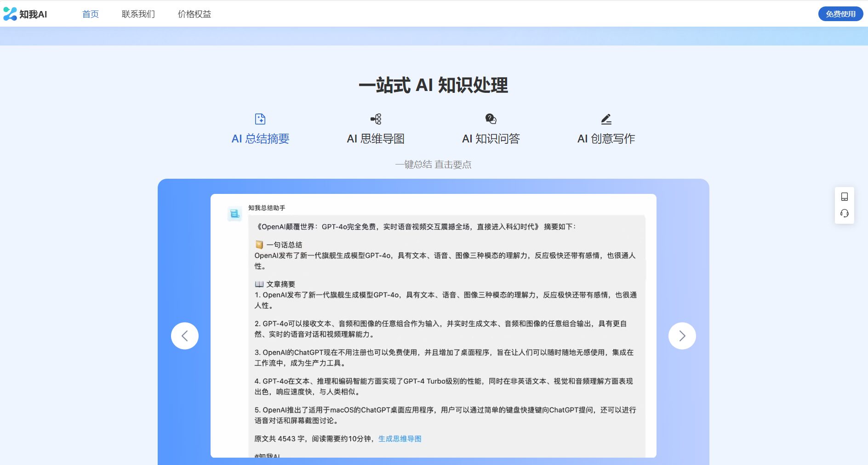Click the 知我总结助手 avatar icon
Screen dimensions: 868x465
pos(234,214)
